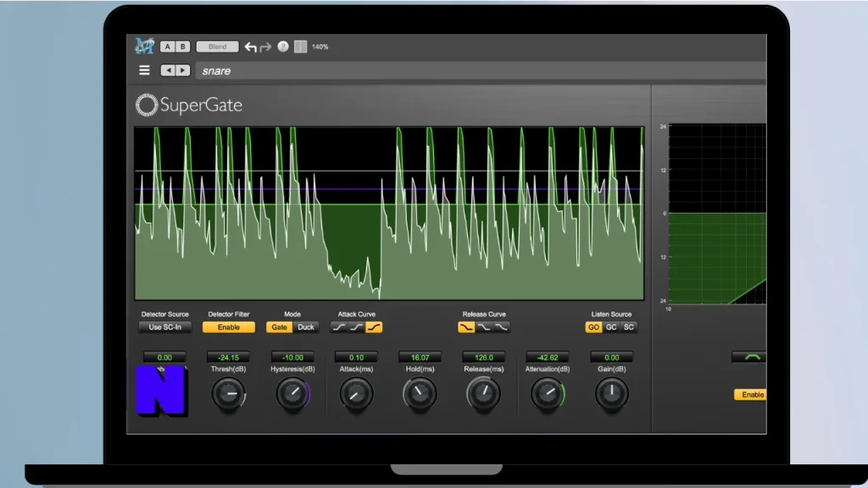This screenshot has height=488, width=868.
Task: Toggle Use SC-In detector source
Action: (x=165, y=327)
